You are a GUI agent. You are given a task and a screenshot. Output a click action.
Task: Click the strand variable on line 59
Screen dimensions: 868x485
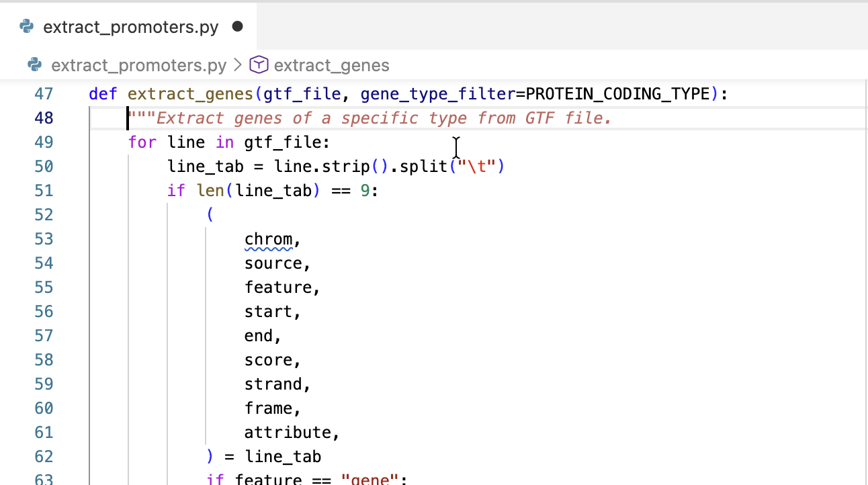click(273, 384)
